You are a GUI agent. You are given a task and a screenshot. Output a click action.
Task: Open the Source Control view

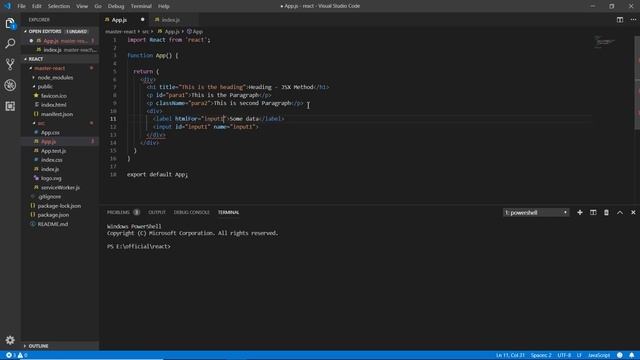10,64
